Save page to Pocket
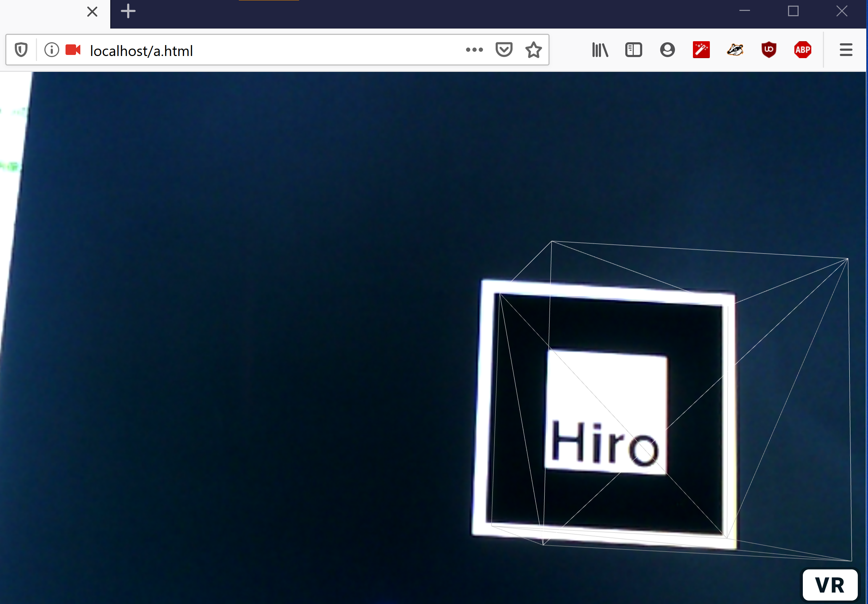This screenshot has height=604, width=868. (504, 50)
